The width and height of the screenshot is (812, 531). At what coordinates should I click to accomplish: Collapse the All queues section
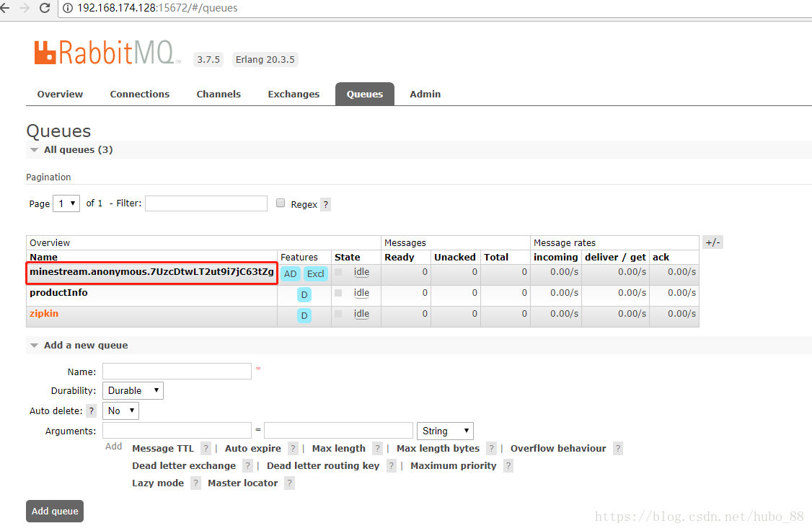pos(34,150)
